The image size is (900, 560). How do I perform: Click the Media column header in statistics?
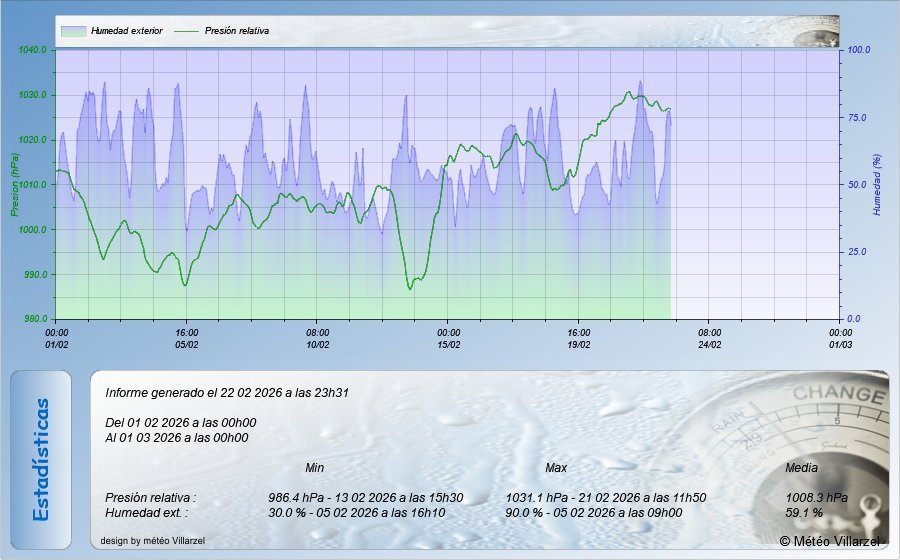point(802,468)
